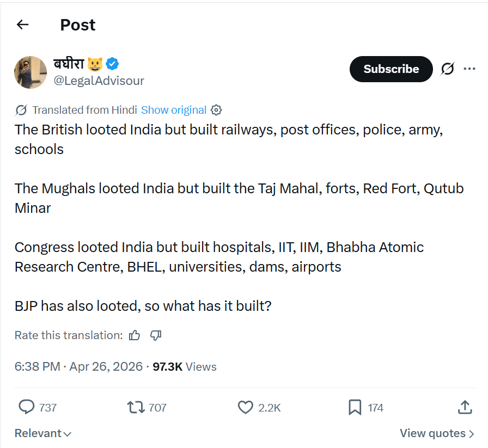Rate translation with thumbs down

click(156, 335)
